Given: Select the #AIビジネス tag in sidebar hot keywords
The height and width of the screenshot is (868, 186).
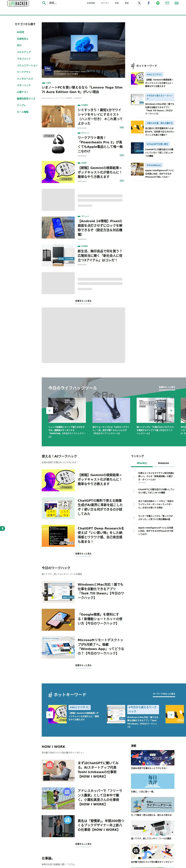Looking at the screenshot, I should (154, 75).
